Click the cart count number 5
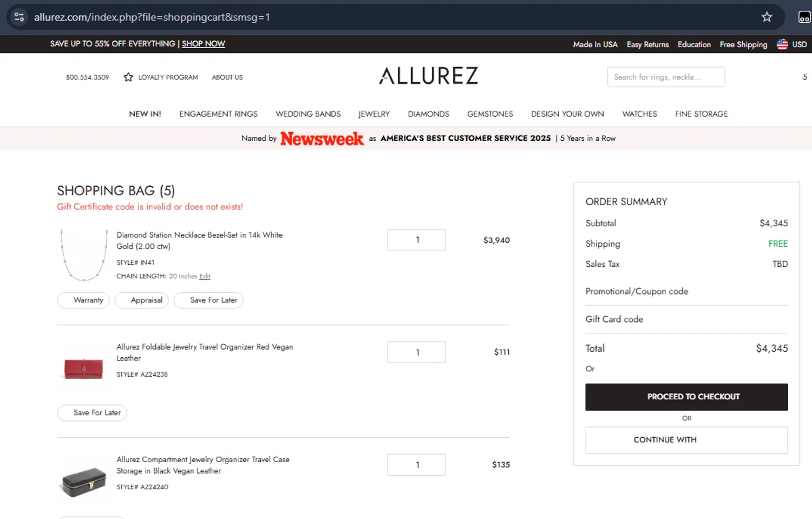The width and height of the screenshot is (812, 519). pos(805,77)
